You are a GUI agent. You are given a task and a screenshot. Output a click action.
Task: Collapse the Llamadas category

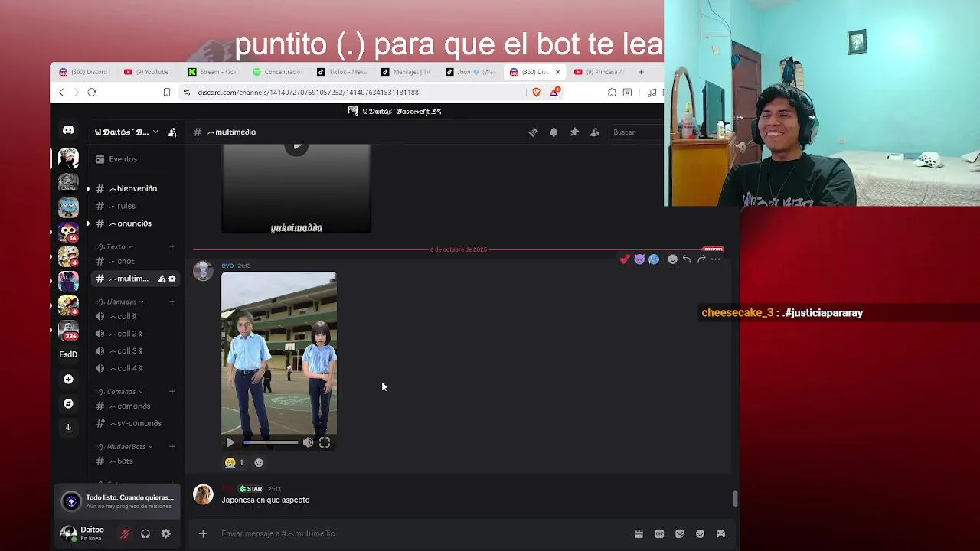tap(119, 302)
